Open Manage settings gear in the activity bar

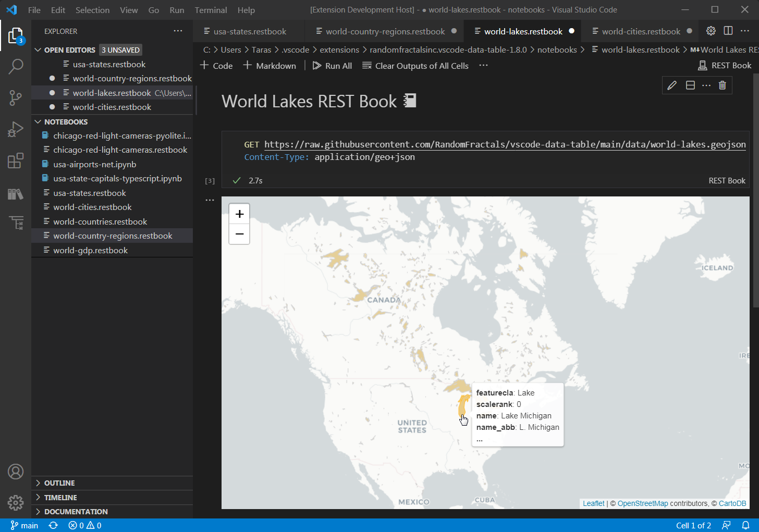(16, 502)
